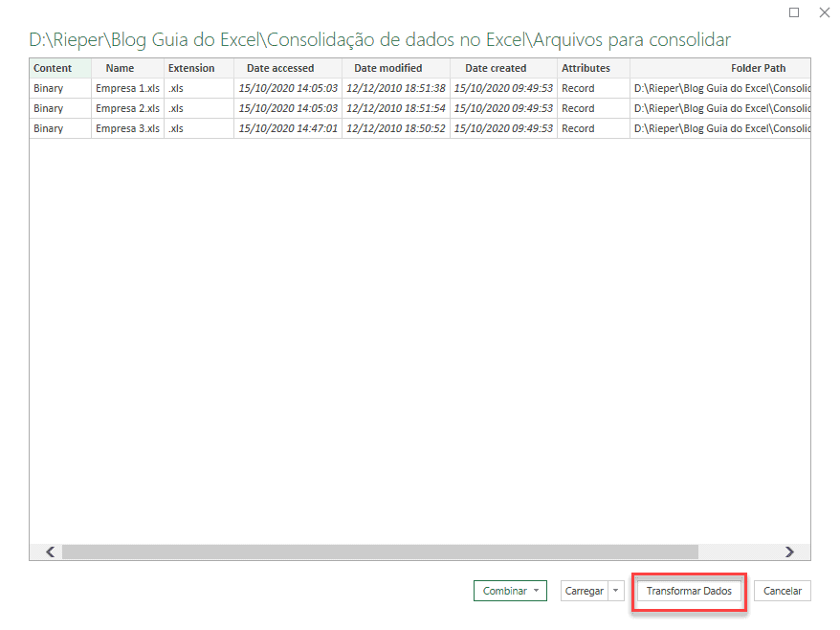Screen dimensions: 840x630
Task: Click the Carregar button
Action: point(586,591)
